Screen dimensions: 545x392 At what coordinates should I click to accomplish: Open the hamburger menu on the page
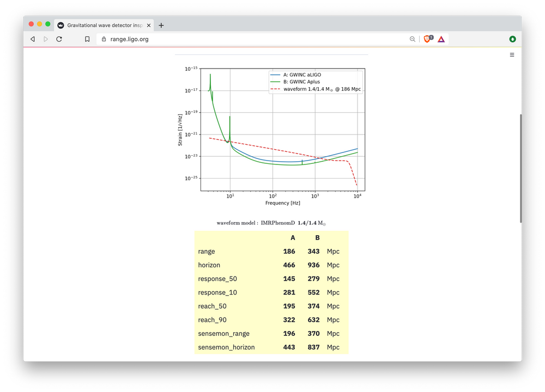[512, 55]
